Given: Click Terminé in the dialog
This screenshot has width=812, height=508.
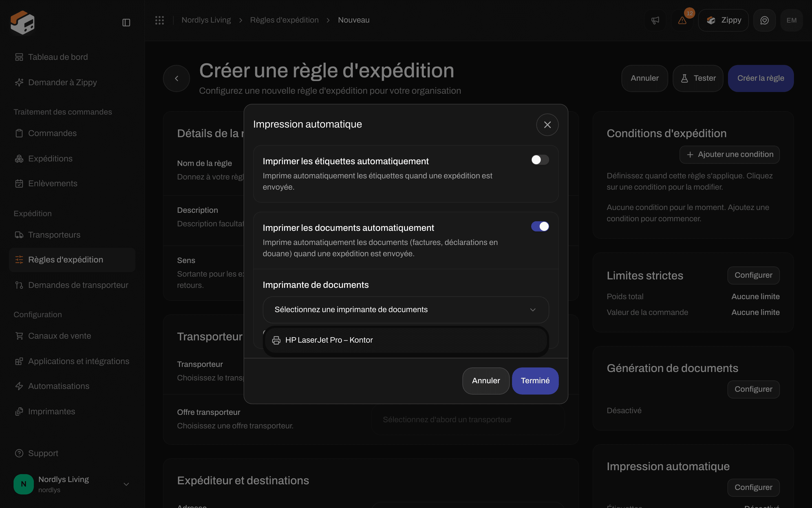Looking at the screenshot, I should 535,381.
